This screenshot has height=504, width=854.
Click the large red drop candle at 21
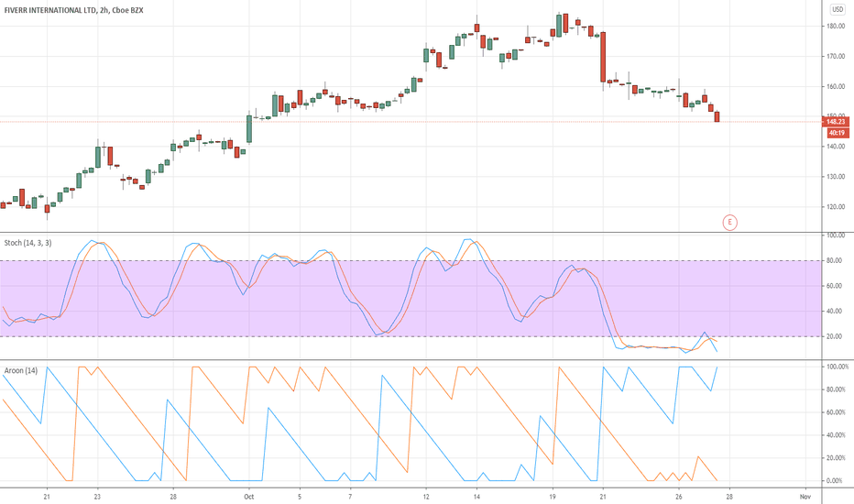(603, 57)
